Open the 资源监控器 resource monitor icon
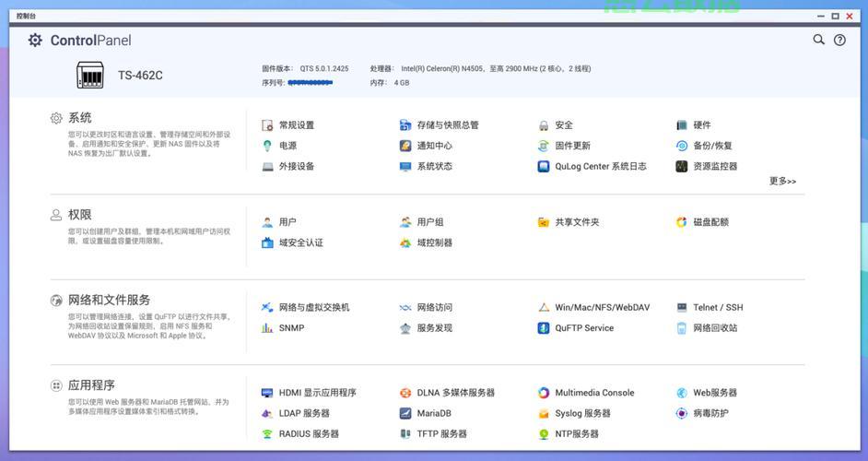This screenshot has width=868, height=461. point(682,166)
